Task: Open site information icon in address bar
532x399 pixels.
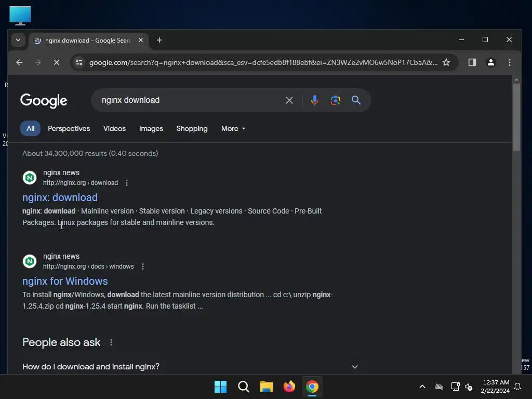Action: [79, 62]
